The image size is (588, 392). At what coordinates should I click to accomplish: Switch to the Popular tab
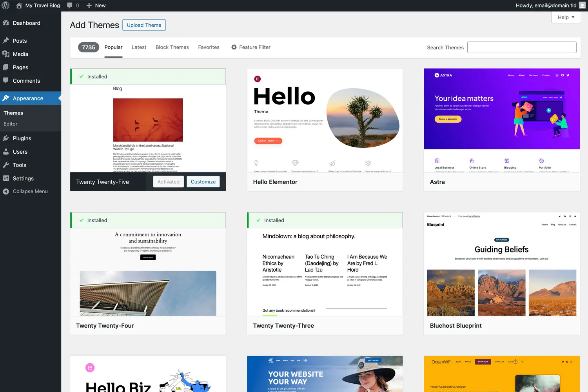click(x=113, y=47)
